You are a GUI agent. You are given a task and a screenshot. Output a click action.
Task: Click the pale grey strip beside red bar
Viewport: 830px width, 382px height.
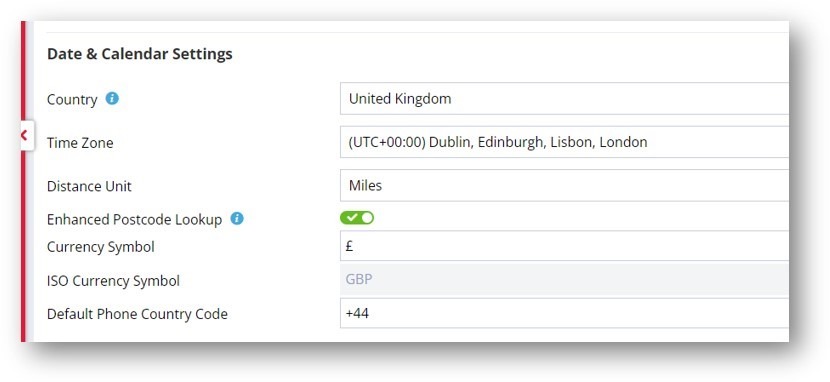[30, 238]
